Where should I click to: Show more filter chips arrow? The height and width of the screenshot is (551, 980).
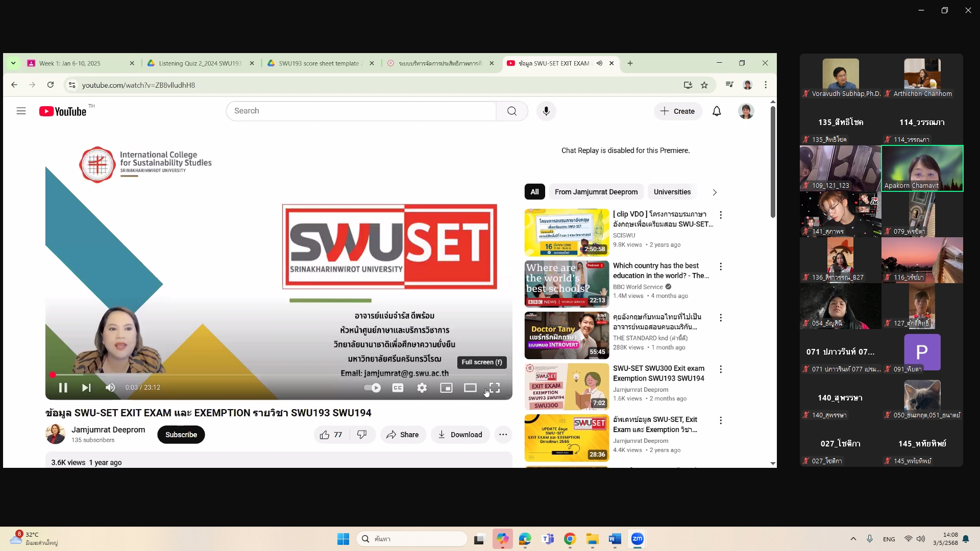pos(715,192)
